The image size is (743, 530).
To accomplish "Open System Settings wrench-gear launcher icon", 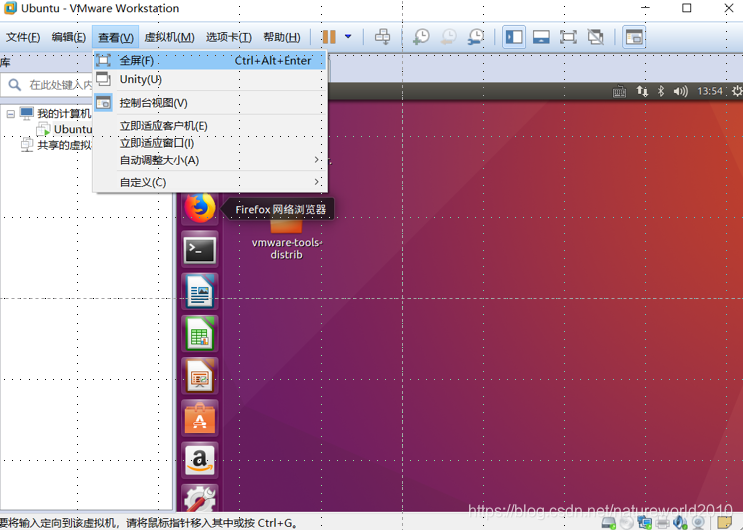I will coord(200,498).
